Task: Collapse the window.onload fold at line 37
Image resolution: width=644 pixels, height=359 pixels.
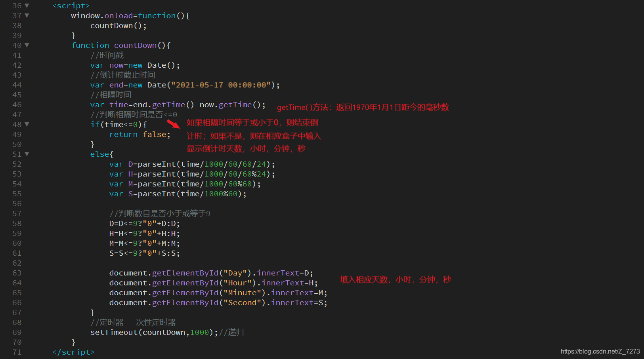Action: [x=27, y=15]
